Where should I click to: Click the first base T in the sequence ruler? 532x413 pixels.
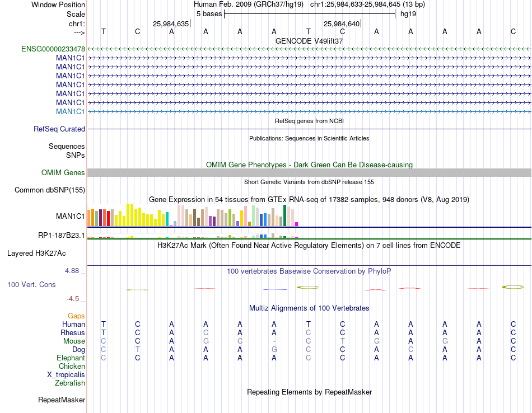tap(104, 31)
